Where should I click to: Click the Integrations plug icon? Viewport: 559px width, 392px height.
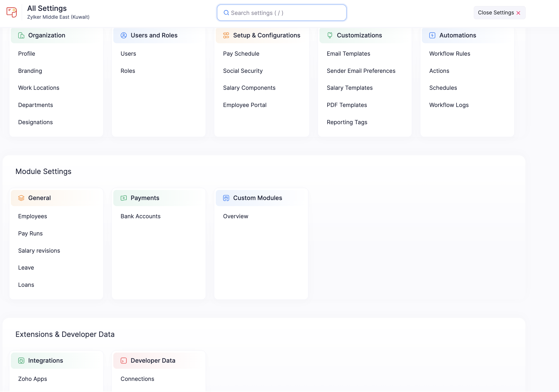[x=21, y=361]
